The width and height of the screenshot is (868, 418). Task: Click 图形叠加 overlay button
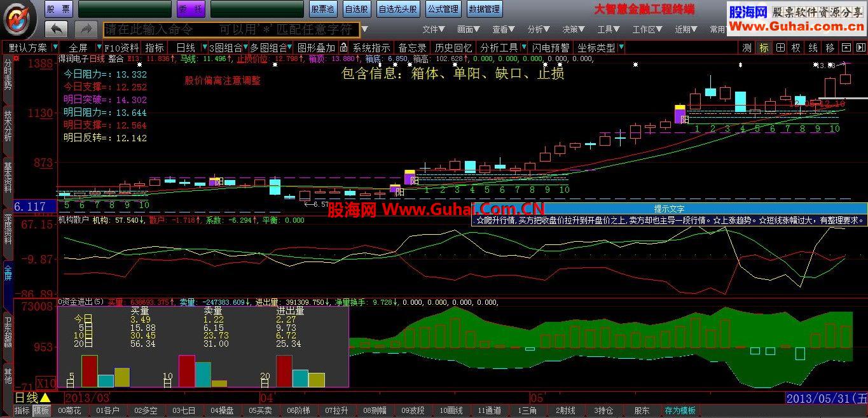[316, 48]
